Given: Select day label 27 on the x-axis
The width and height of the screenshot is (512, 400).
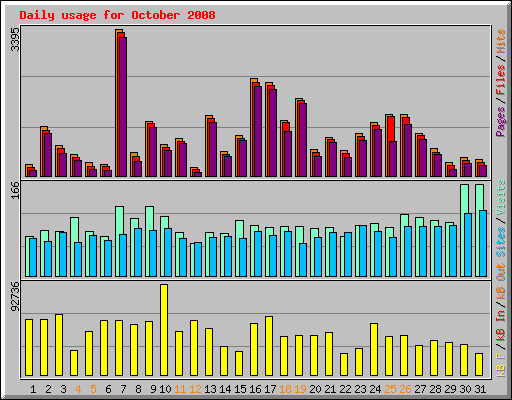Looking at the screenshot, I should tap(420, 389).
